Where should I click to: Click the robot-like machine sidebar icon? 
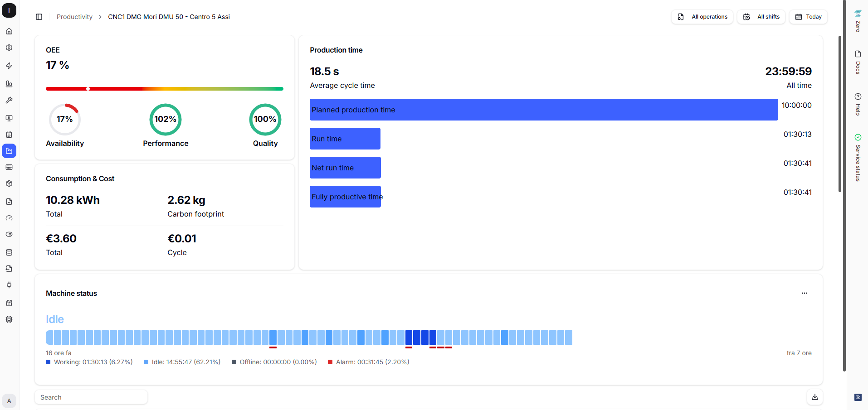tap(9, 303)
